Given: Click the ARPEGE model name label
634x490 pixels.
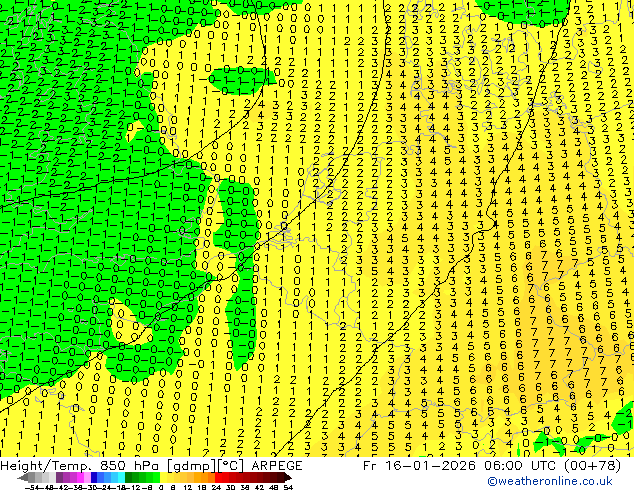Looking at the screenshot, I should coord(277,465).
